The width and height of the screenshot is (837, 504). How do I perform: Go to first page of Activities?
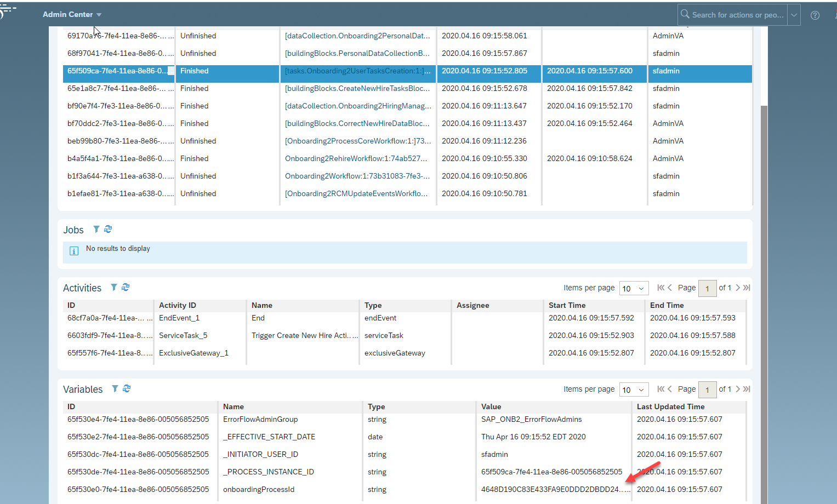point(661,288)
